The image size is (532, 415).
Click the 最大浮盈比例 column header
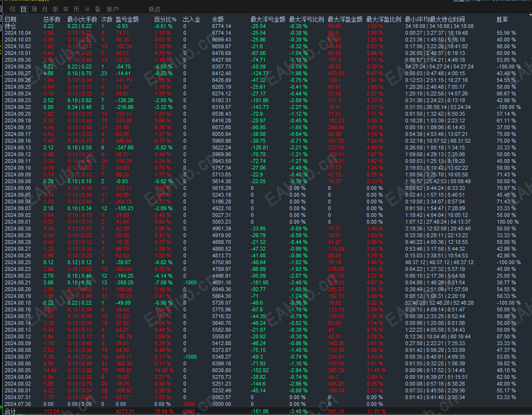point(384,19)
